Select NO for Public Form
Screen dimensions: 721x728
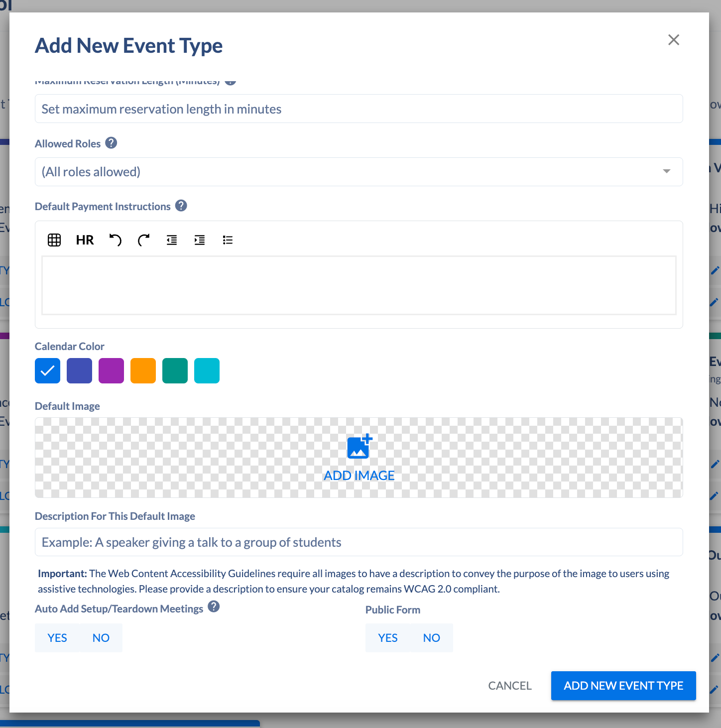(432, 638)
